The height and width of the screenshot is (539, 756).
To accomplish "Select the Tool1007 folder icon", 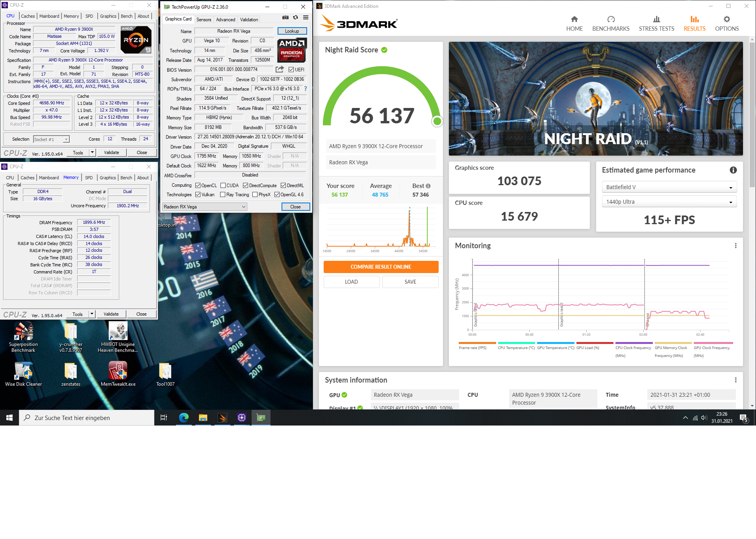I will click(x=165, y=374).
